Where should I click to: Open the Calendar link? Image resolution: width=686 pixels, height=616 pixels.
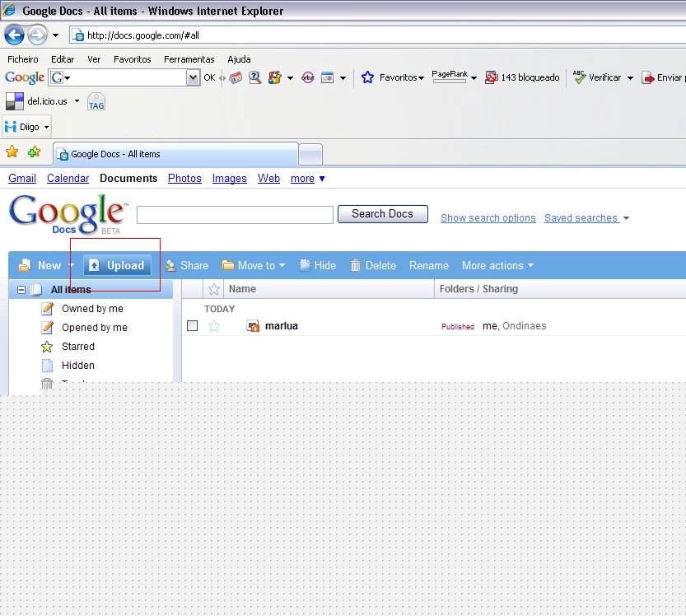[x=68, y=179]
